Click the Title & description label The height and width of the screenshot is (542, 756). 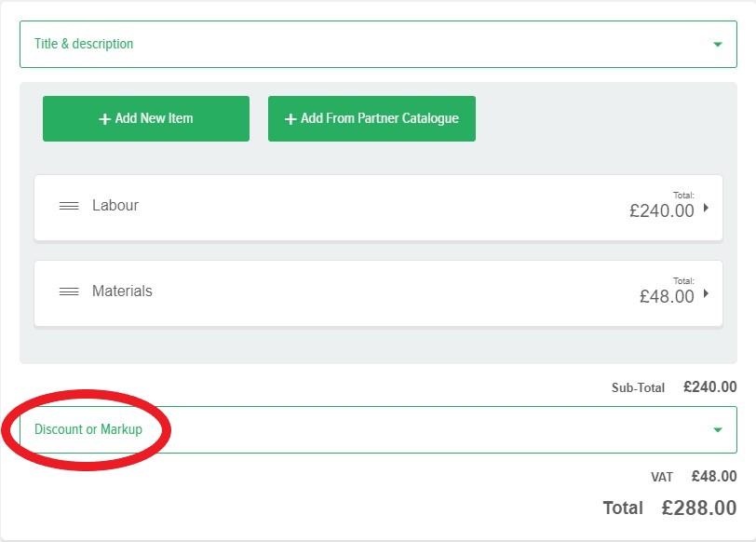pos(84,44)
